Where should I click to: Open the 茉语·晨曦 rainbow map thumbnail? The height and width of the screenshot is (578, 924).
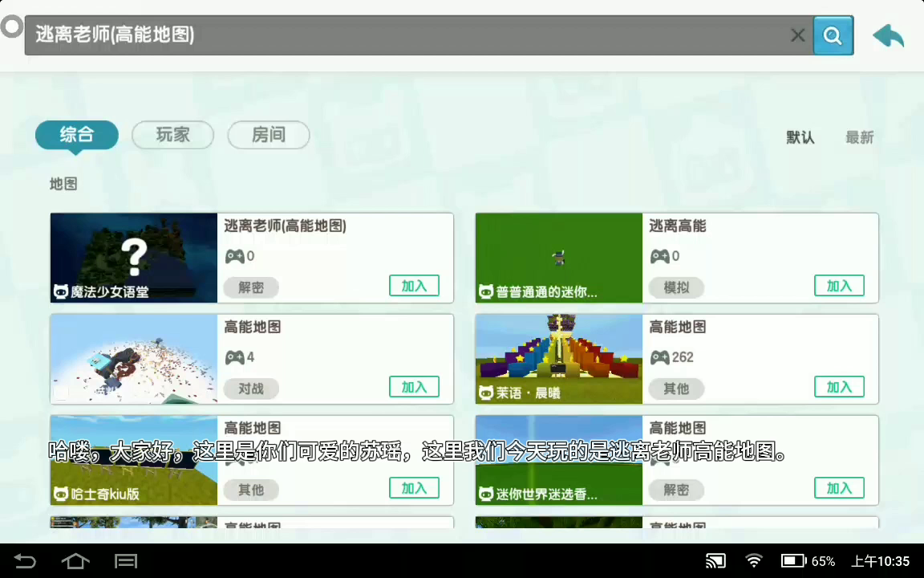tap(559, 359)
